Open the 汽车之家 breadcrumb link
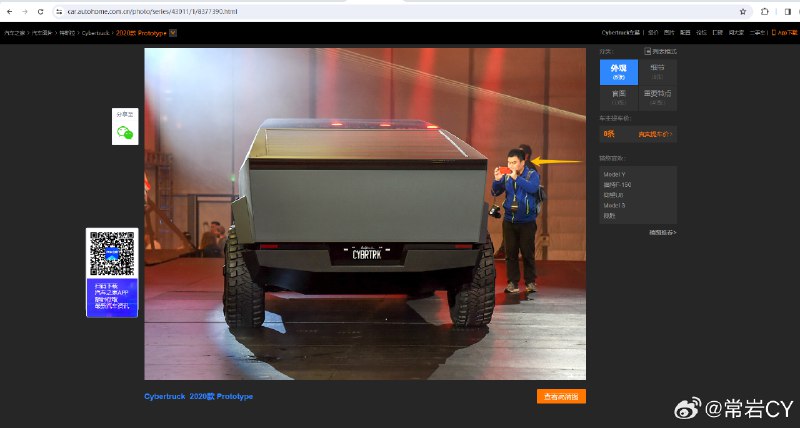800x428 pixels. pos(15,33)
